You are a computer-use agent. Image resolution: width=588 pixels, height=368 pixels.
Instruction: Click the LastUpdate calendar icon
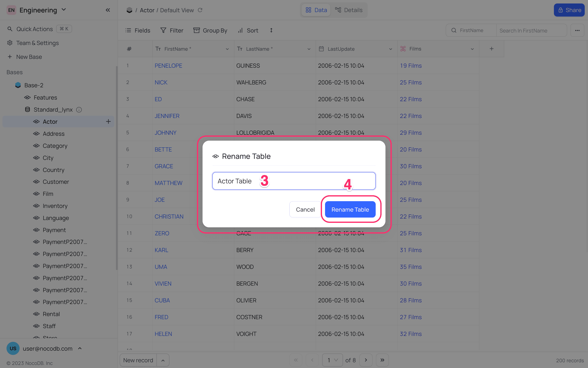click(321, 49)
